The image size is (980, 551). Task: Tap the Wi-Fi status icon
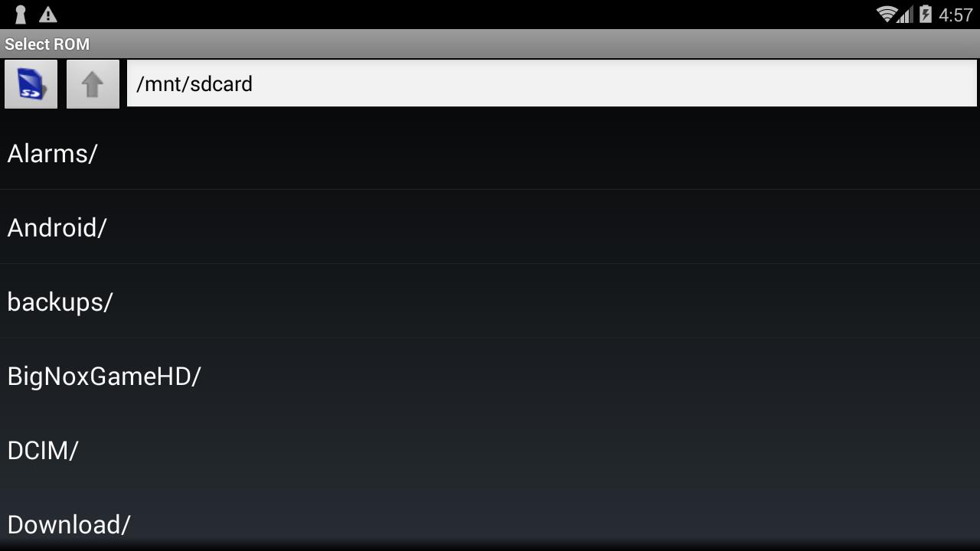click(x=887, y=14)
